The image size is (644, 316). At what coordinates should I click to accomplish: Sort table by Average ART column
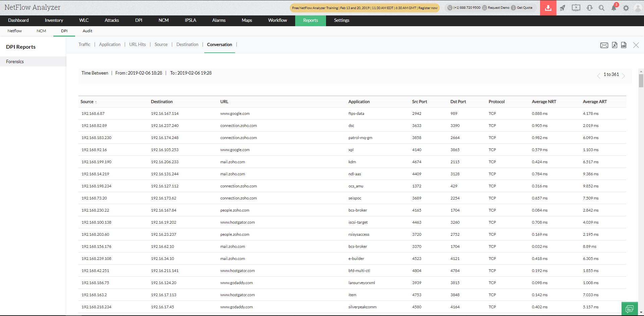[595, 102]
